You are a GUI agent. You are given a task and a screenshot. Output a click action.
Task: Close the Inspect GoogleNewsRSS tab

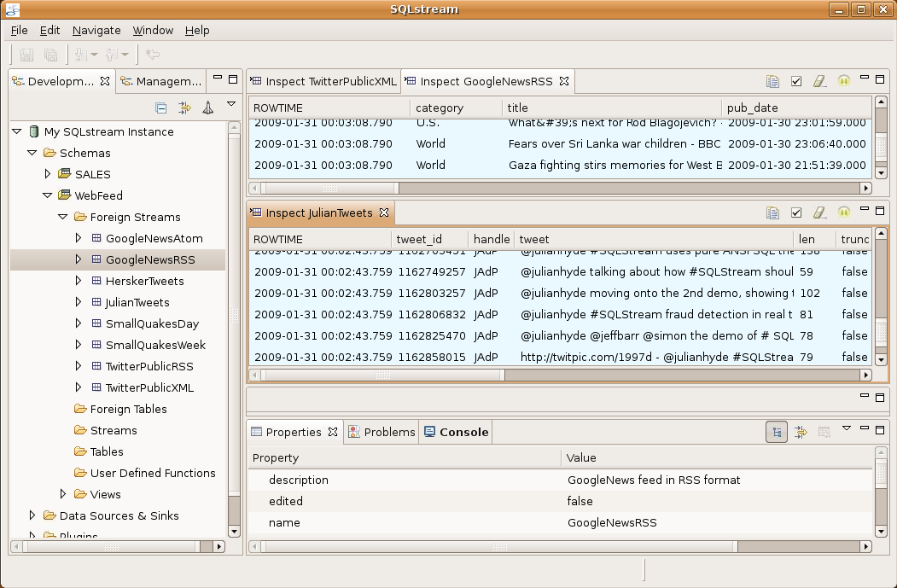(564, 81)
